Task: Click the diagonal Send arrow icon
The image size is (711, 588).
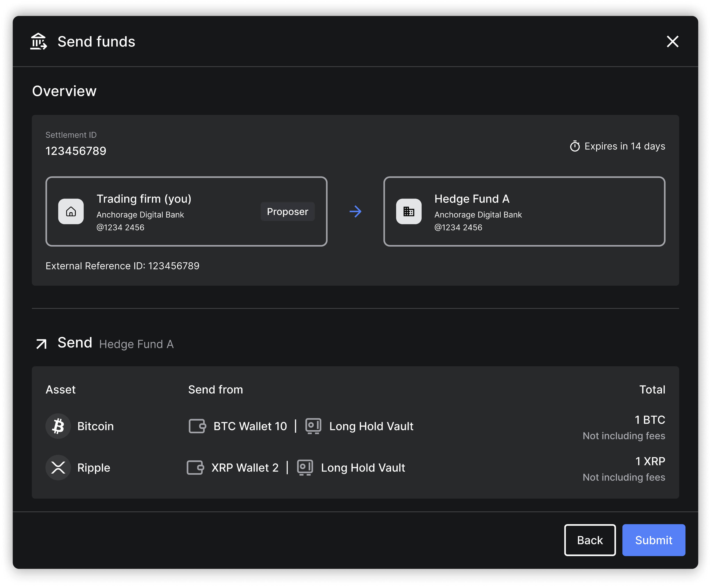Action: click(x=41, y=344)
